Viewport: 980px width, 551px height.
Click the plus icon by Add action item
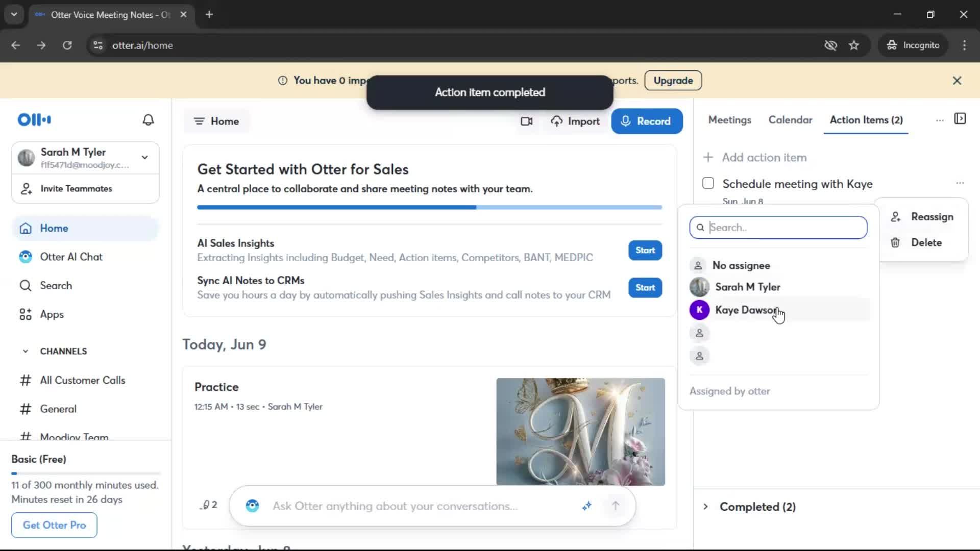[x=708, y=158]
